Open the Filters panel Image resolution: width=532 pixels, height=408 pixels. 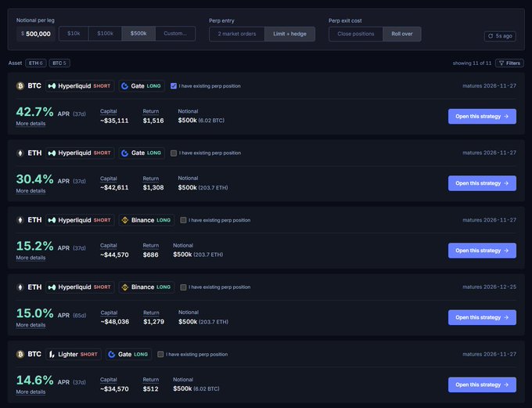(x=509, y=63)
